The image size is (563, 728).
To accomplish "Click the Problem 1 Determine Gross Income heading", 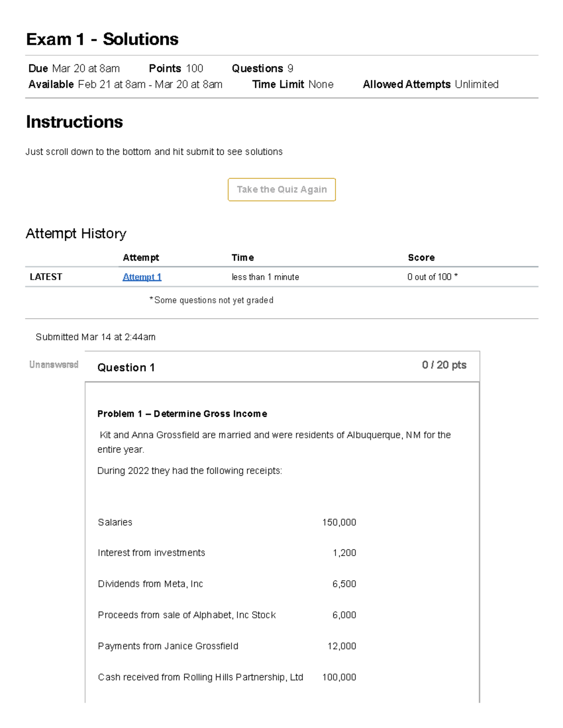I will click(x=182, y=414).
